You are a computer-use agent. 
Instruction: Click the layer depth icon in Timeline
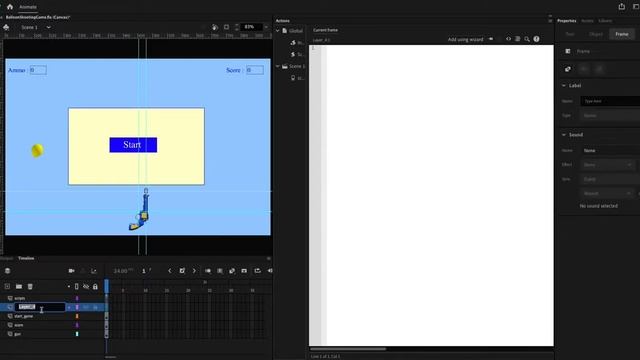[x=7, y=271]
